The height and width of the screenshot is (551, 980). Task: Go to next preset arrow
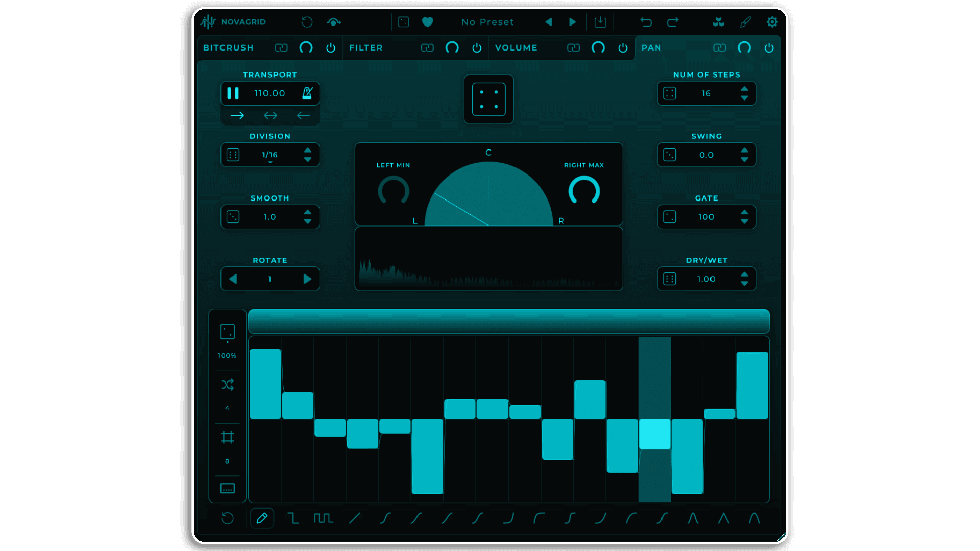[x=572, y=22]
